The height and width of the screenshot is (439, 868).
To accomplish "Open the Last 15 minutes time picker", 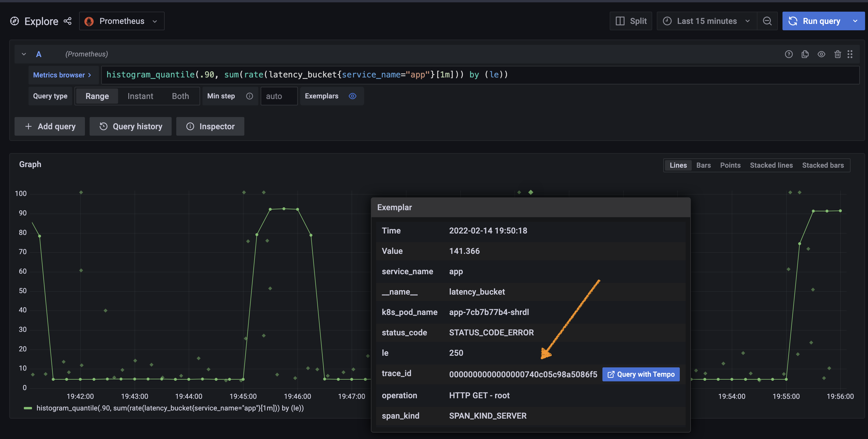I will point(707,21).
